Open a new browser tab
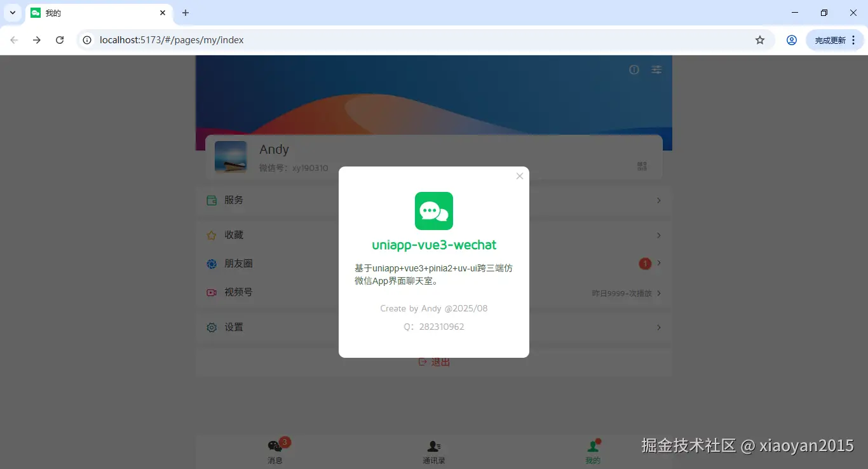Viewport: 868px width, 469px height. click(x=186, y=13)
